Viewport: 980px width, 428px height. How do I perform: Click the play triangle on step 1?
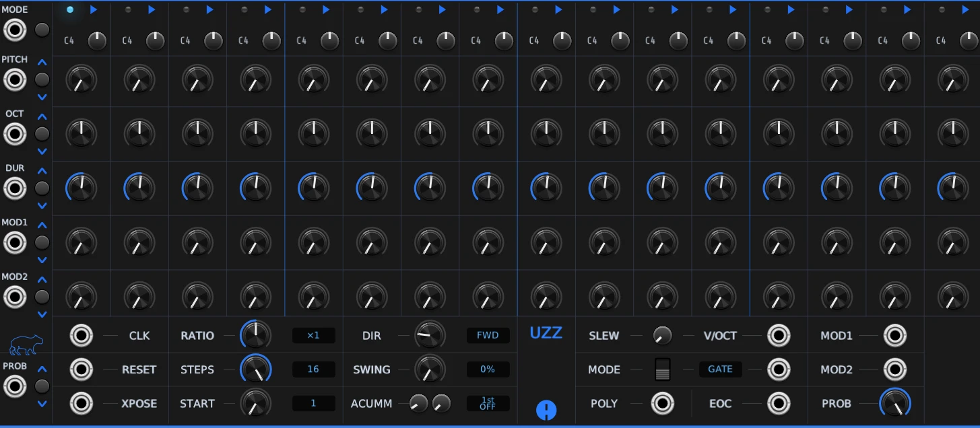pyautogui.click(x=93, y=9)
